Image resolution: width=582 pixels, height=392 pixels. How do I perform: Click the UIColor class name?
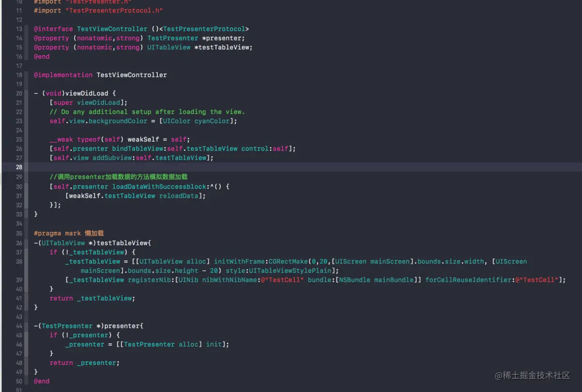point(177,121)
